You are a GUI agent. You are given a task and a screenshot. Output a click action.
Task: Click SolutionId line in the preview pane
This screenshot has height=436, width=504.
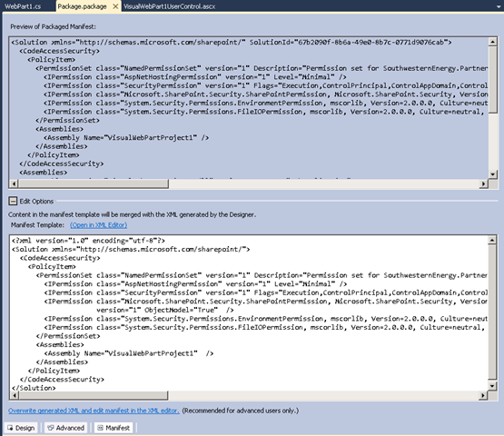point(232,42)
